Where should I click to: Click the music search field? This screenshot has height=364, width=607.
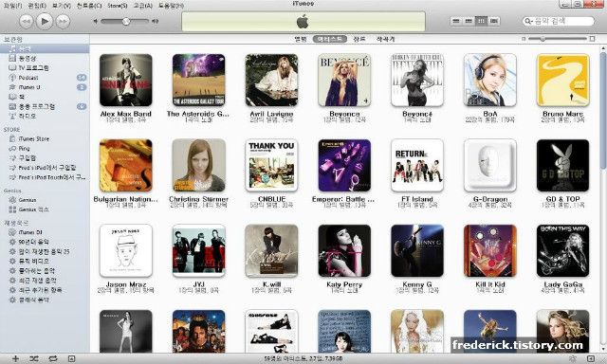pos(559,21)
